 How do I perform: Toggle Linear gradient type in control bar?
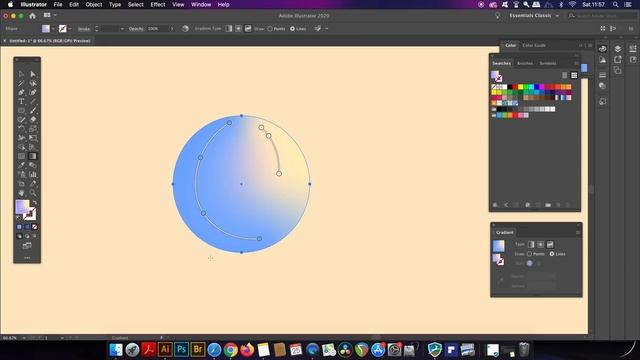coord(229,29)
